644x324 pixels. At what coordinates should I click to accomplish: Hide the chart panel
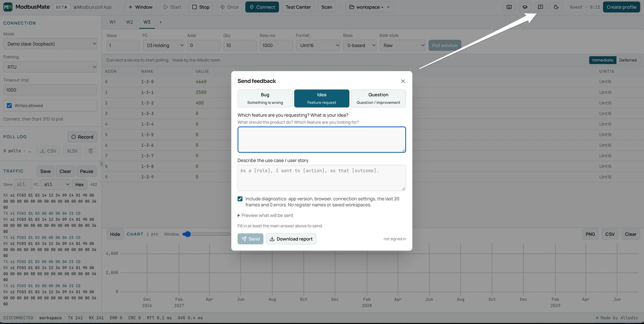[x=115, y=234]
